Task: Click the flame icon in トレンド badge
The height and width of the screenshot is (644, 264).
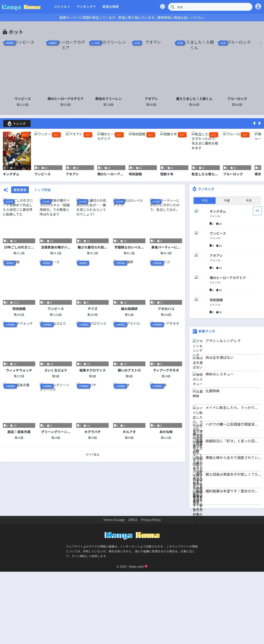Action: pos(9,123)
